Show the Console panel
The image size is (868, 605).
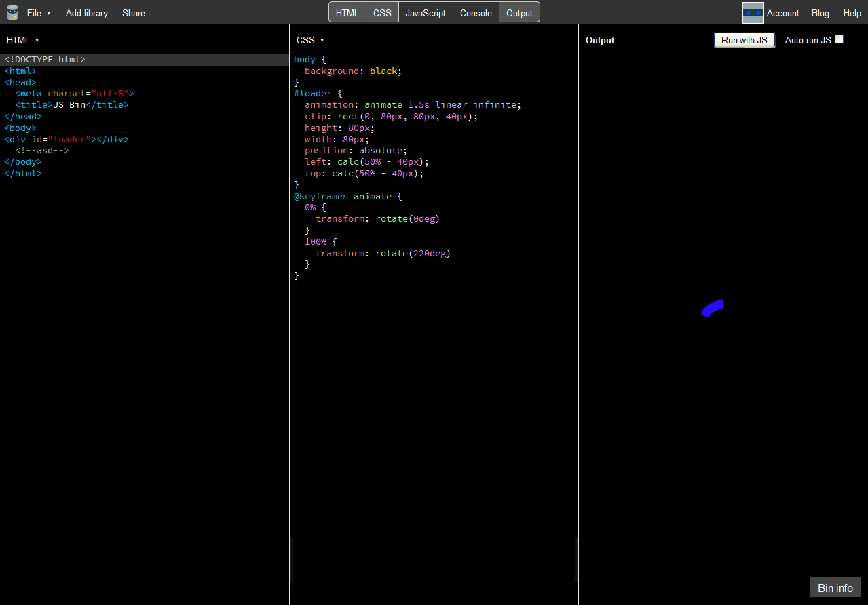pyautogui.click(x=476, y=13)
